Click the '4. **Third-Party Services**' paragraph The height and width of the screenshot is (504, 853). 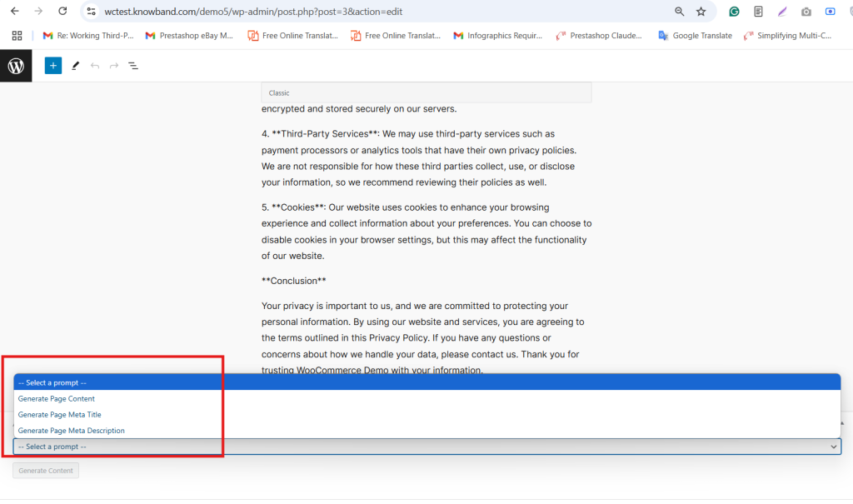[x=419, y=157]
